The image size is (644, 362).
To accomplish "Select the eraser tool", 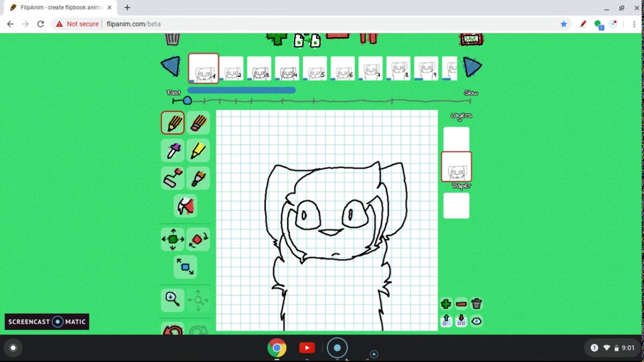I will coord(199,123).
